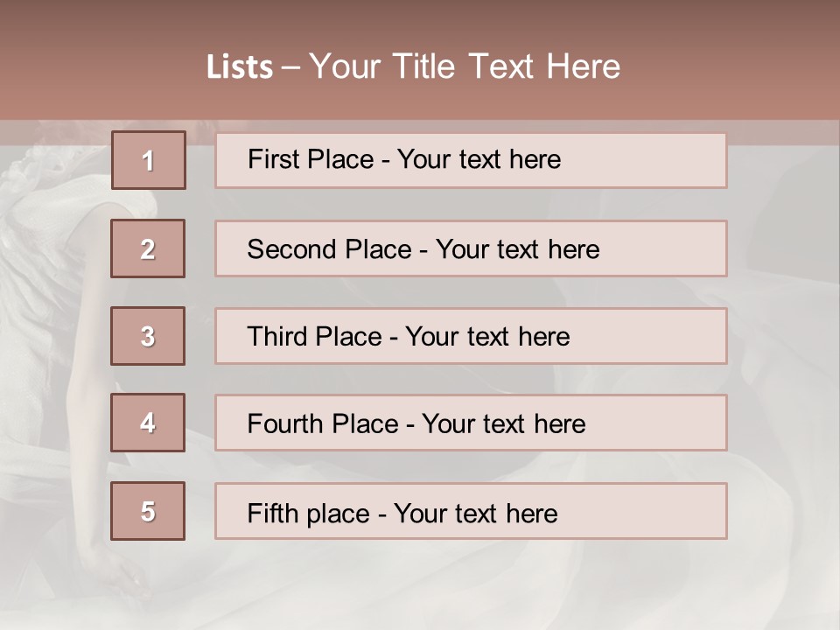Screen dimensions: 840x630
Task: Click the number 1 box
Action: click(x=149, y=160)
